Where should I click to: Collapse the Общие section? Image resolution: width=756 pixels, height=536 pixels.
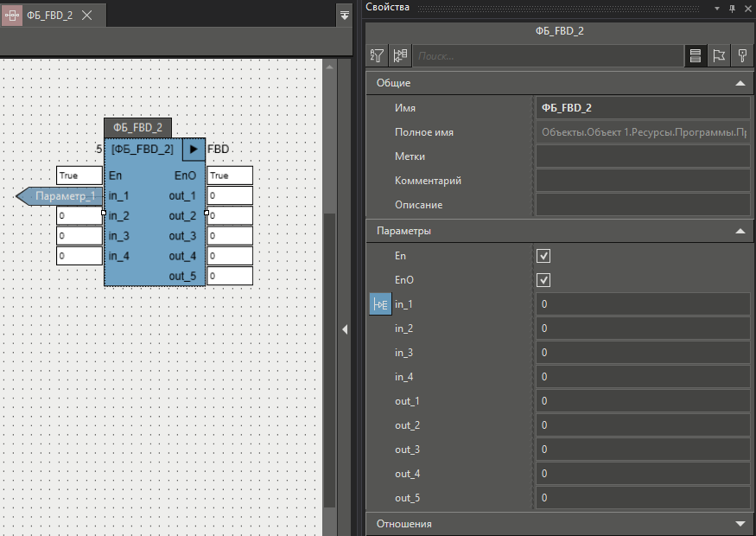click(x=740, y=83)
